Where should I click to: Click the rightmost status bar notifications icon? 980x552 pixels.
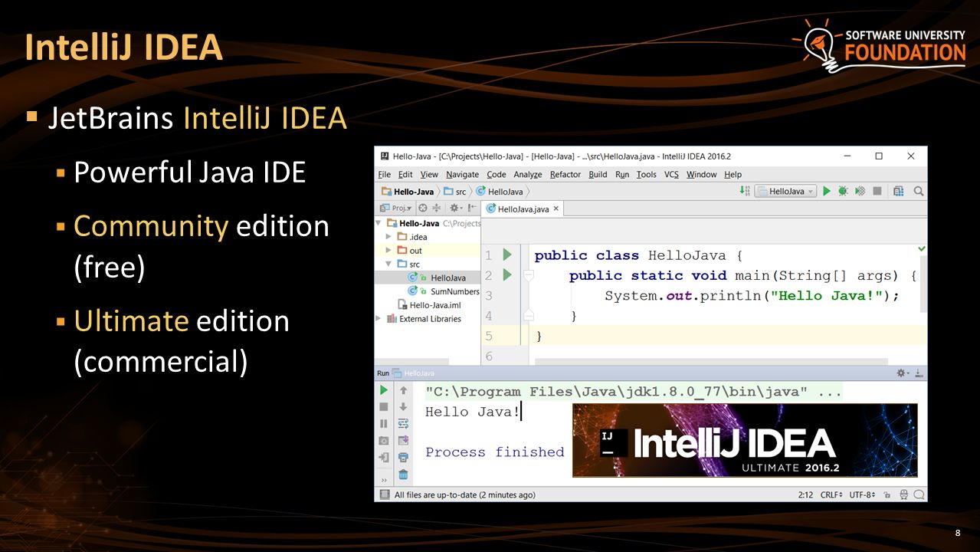pos(919,495)
